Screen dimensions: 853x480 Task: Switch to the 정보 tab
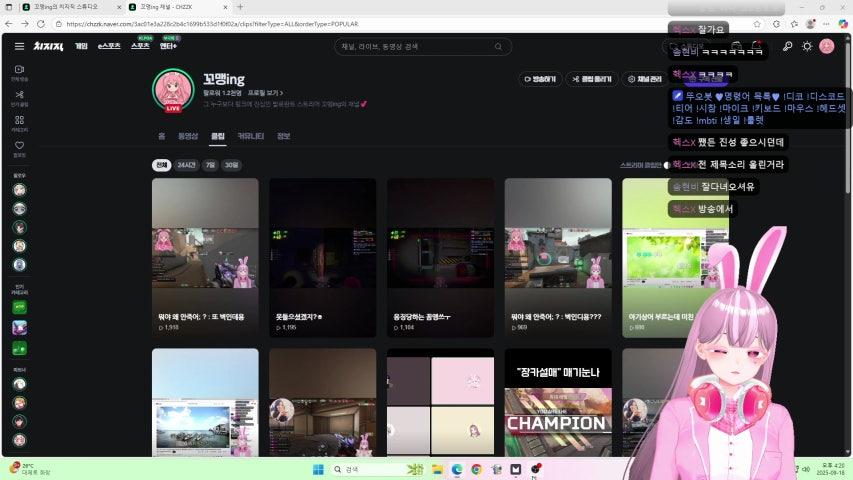point(283,136)
